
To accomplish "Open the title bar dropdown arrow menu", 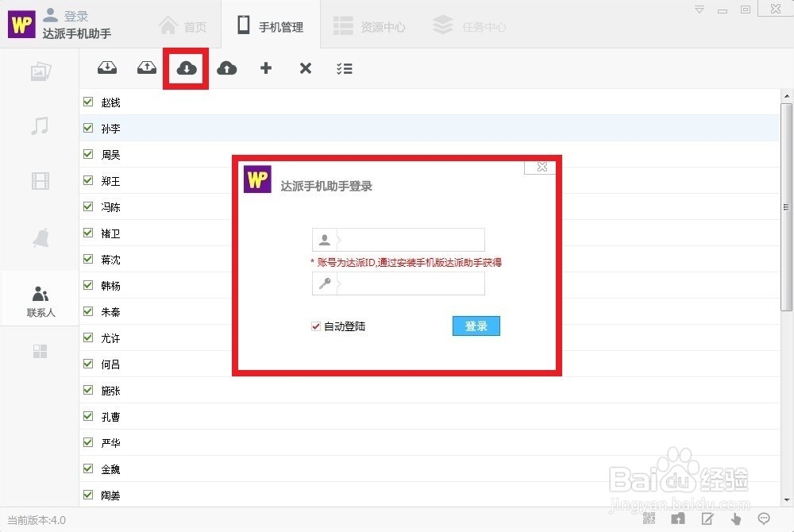I will [700, 8].
